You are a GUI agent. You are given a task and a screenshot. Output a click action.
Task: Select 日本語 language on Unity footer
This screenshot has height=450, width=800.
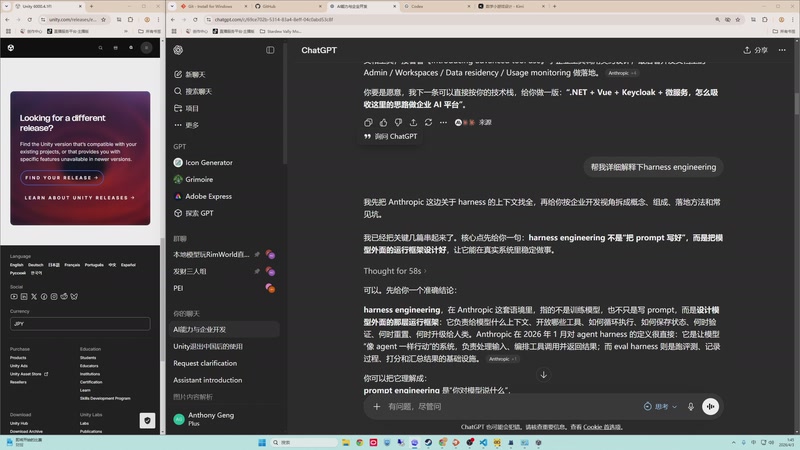coord(54,265)
